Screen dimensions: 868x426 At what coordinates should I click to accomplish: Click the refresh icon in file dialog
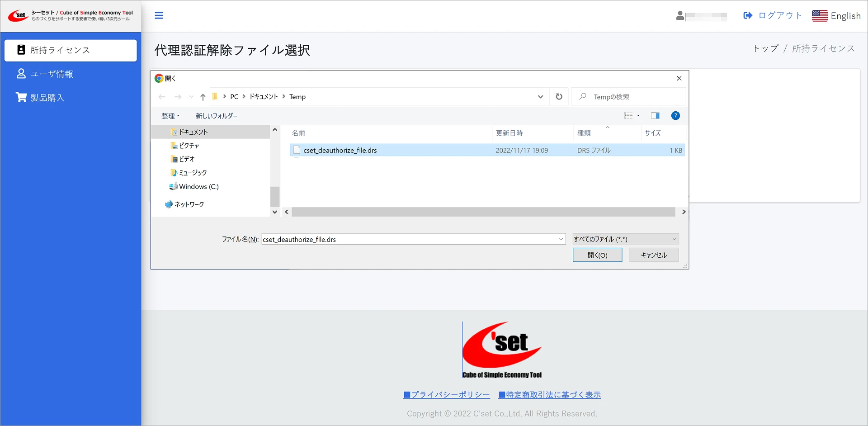(559, 97)
